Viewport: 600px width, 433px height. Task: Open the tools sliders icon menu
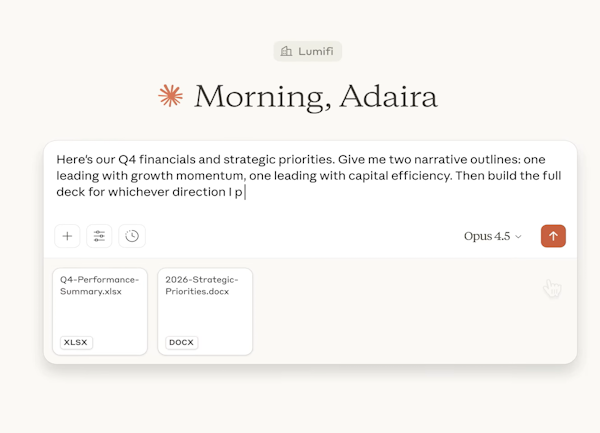click(x=99, y=236)
